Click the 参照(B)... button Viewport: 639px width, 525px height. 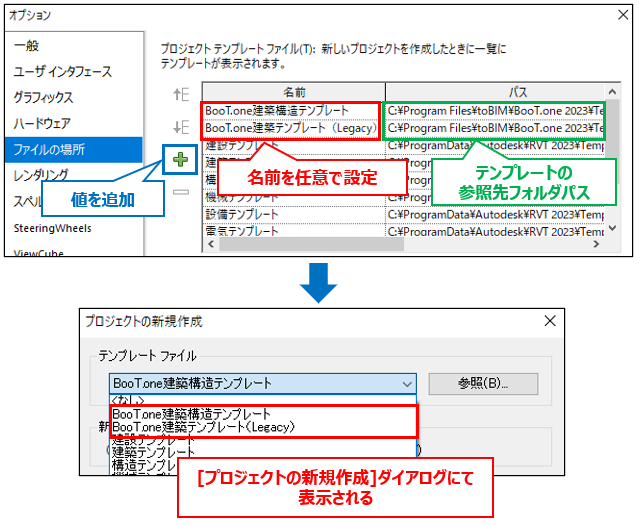pos(483,384)
